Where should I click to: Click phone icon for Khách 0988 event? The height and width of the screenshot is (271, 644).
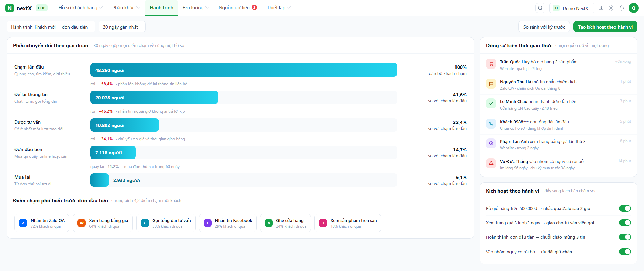(491, 124)
